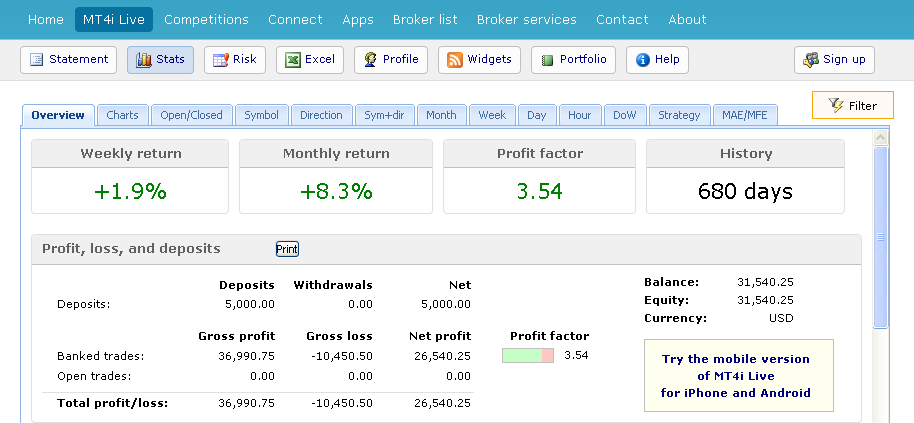Image resolution: width=914 pixels, height=423 pixels.
Task: Switch to the Charts tab
Action: [122, 115]
